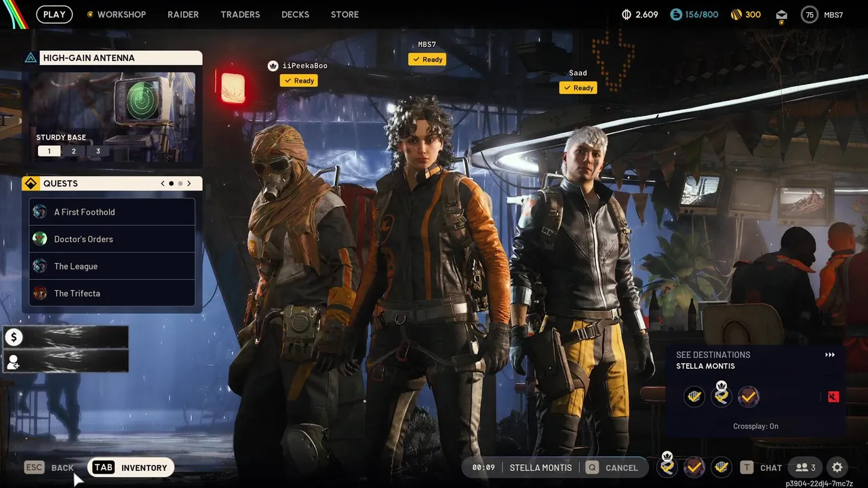Select third avatar with face in destination panel
Viewport: 868px width, 488px height.
coord(748,396)
